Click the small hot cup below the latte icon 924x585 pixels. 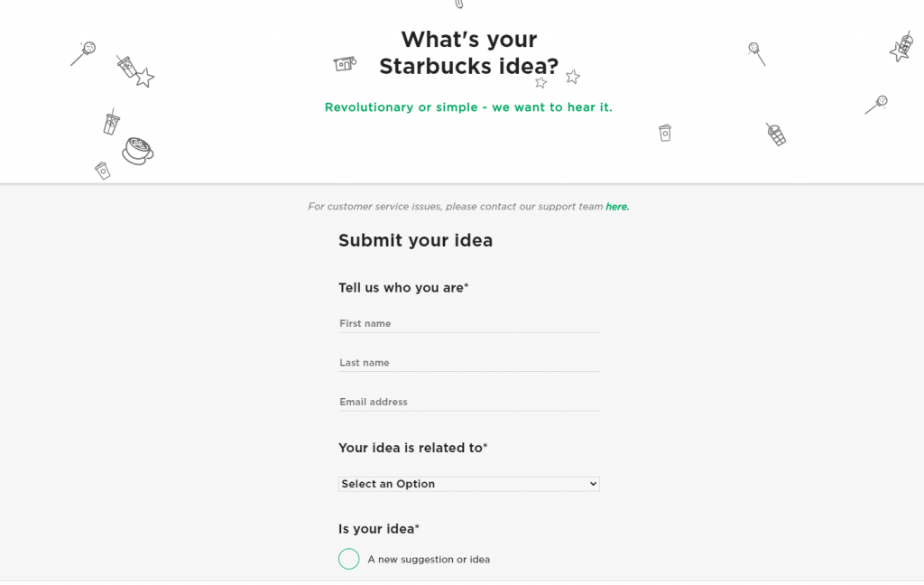102,170
